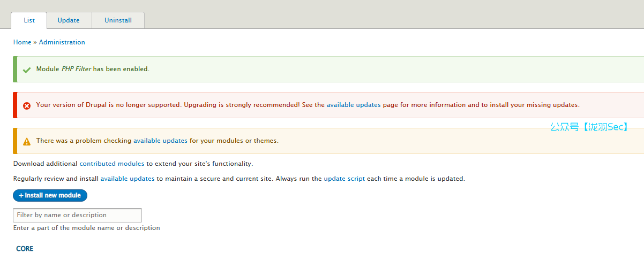Image resolution: width=644 pixels, height=253 pixels.
Task: Open the 'update script' link
Action: 344,179
